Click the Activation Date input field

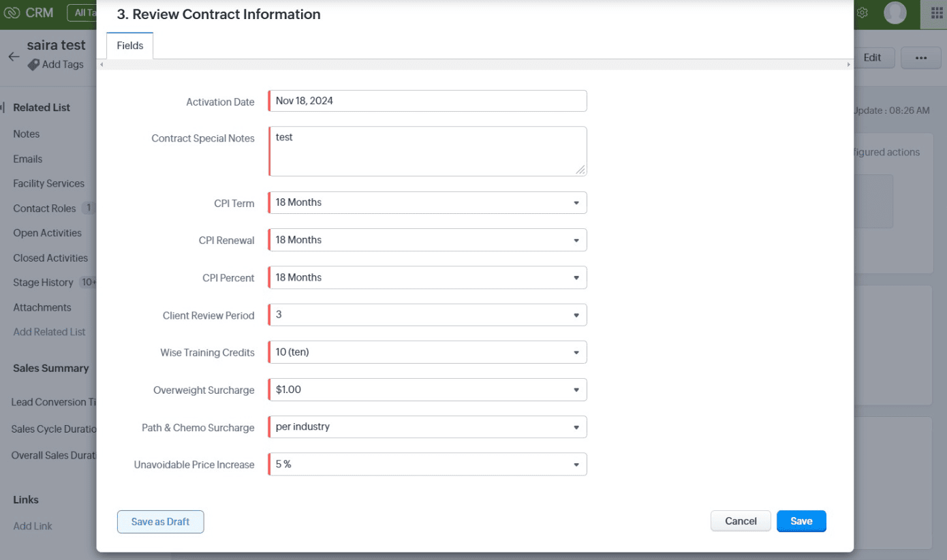click(x=427, y=101)
